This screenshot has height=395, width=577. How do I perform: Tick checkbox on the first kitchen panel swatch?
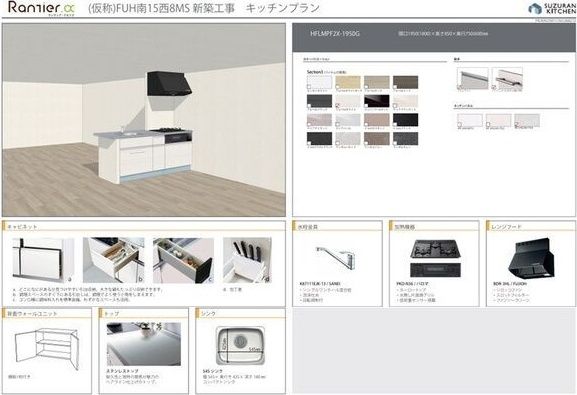tap(460, 125)
